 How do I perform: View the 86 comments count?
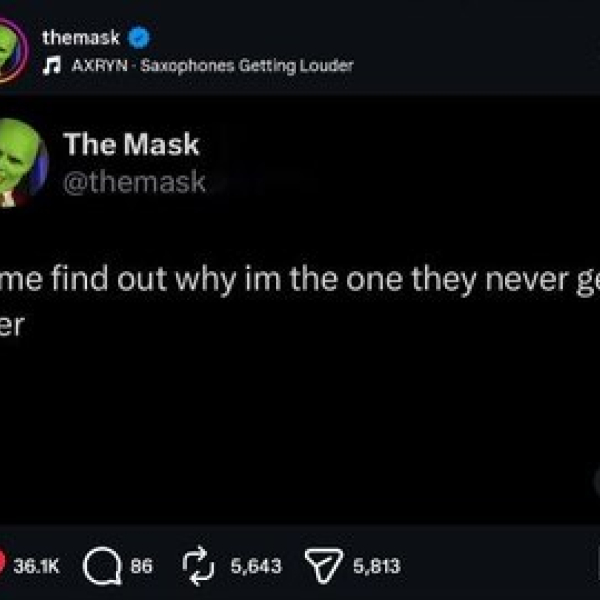coord(142,566)
